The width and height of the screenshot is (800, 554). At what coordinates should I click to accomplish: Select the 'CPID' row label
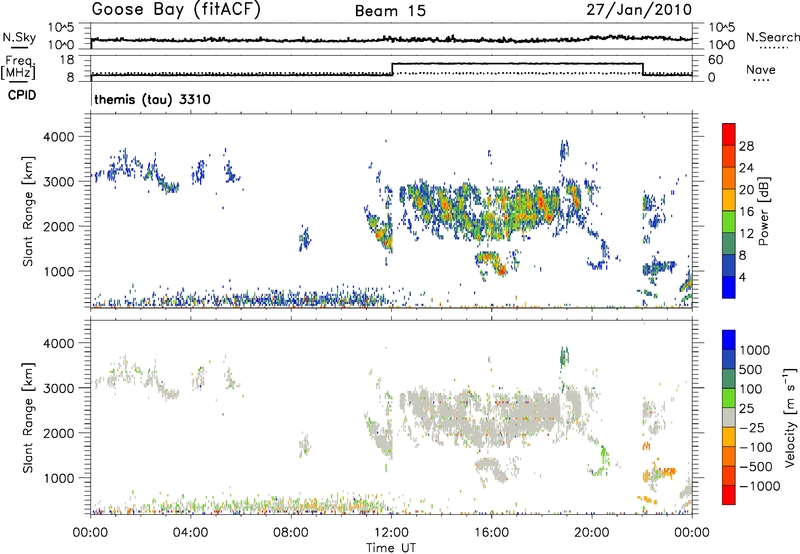[x=22, y=95]
